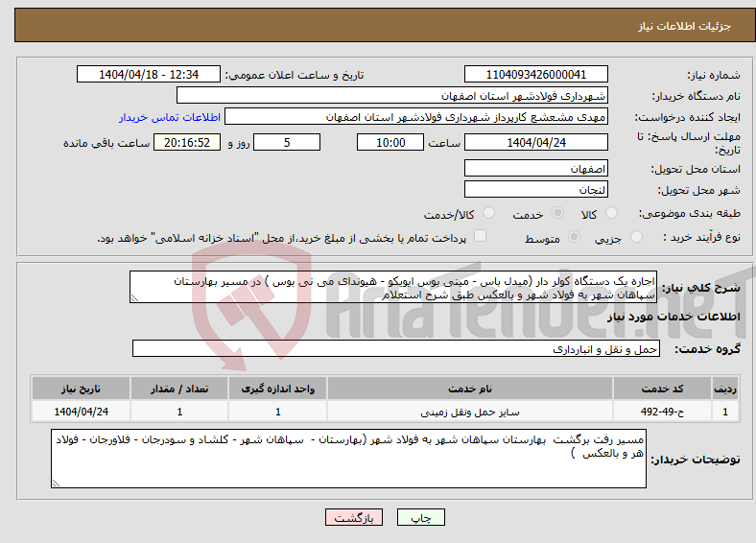The width and height of the screenshot is (756, 543).
Task: Click the چاپ print button
Action: coord(421,517)
